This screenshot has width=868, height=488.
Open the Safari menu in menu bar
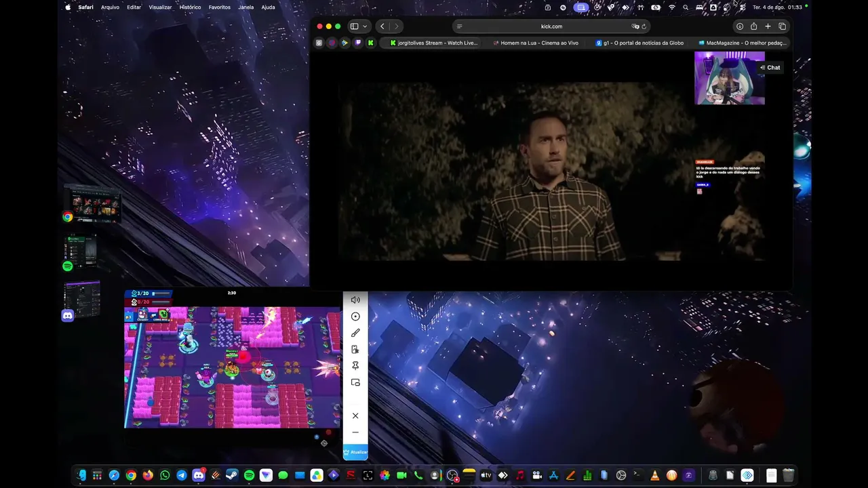click(85, 7)
